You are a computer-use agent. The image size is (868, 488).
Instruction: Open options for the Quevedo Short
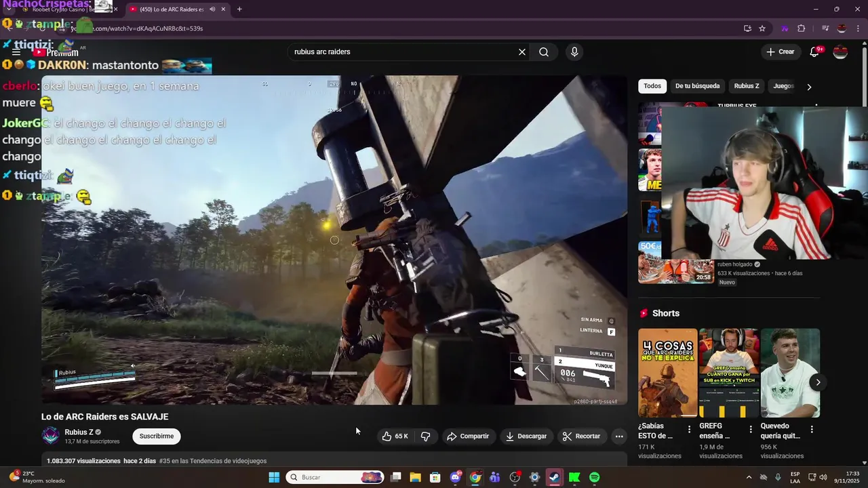point(812,429)
